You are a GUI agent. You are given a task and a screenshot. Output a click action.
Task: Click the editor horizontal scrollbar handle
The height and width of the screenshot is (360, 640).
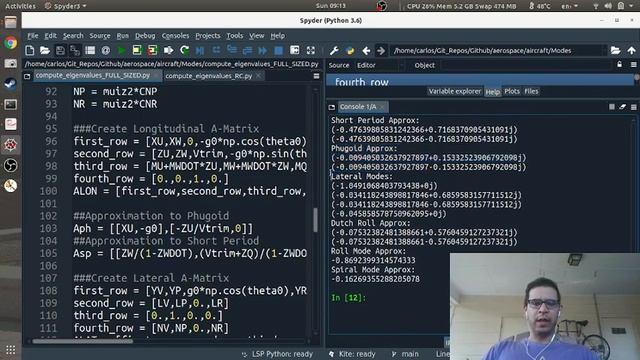[x=83, y=341]
